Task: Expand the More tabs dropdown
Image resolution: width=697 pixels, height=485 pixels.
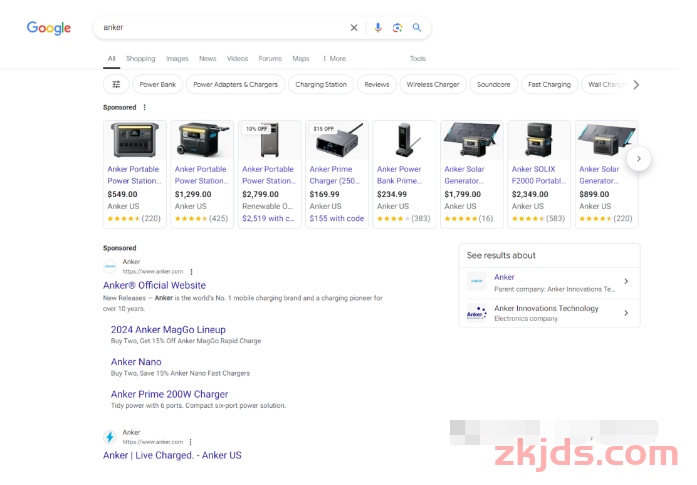Action: pyautogui.click(x=334, y=59)
